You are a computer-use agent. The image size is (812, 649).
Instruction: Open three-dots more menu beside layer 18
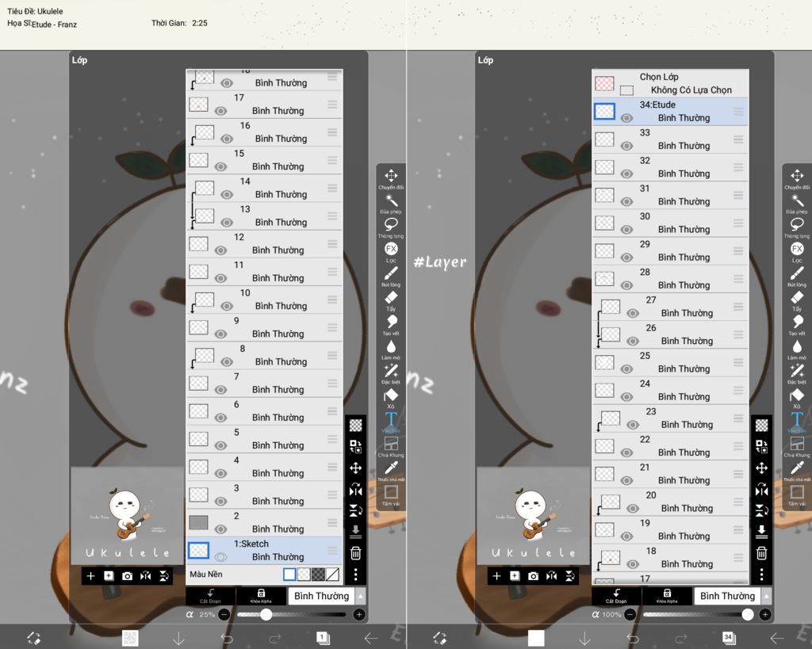tap(762, 575)
